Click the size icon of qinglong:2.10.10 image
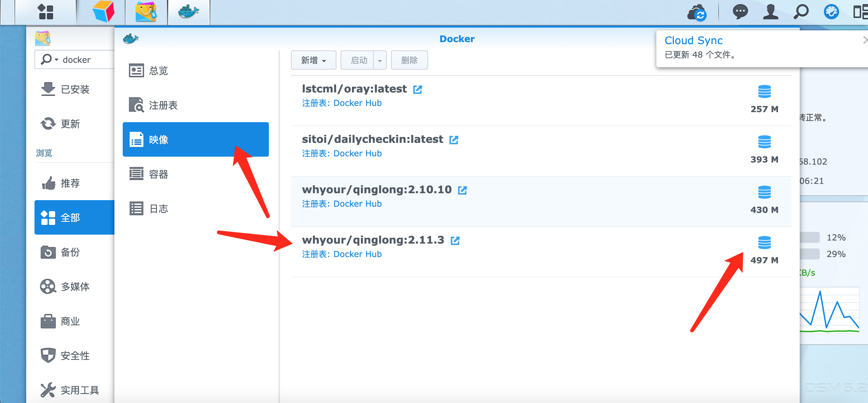Image resolution: width=868 pixels, height=403 pixels. (764, 192)
